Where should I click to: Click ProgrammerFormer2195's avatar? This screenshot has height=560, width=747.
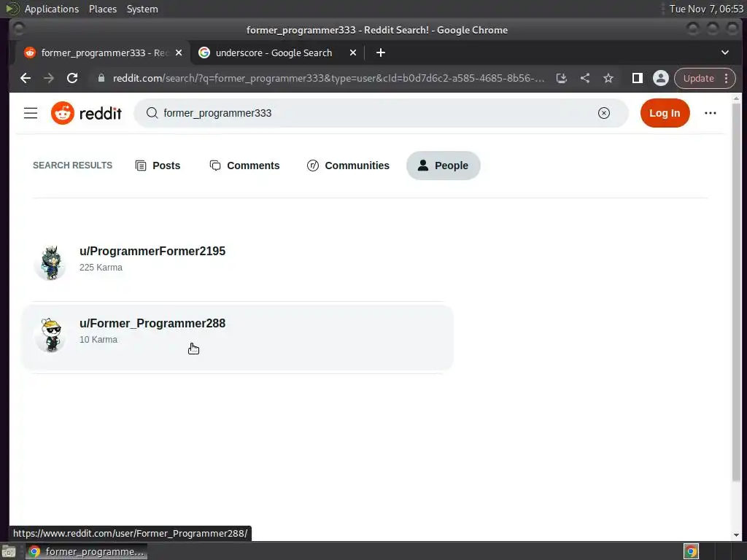(50, 262)
